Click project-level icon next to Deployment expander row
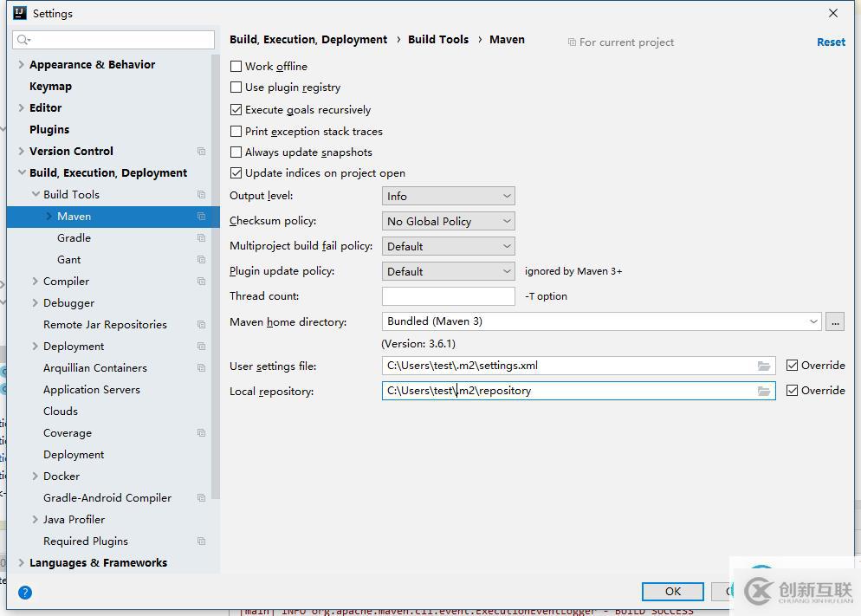 202,347
